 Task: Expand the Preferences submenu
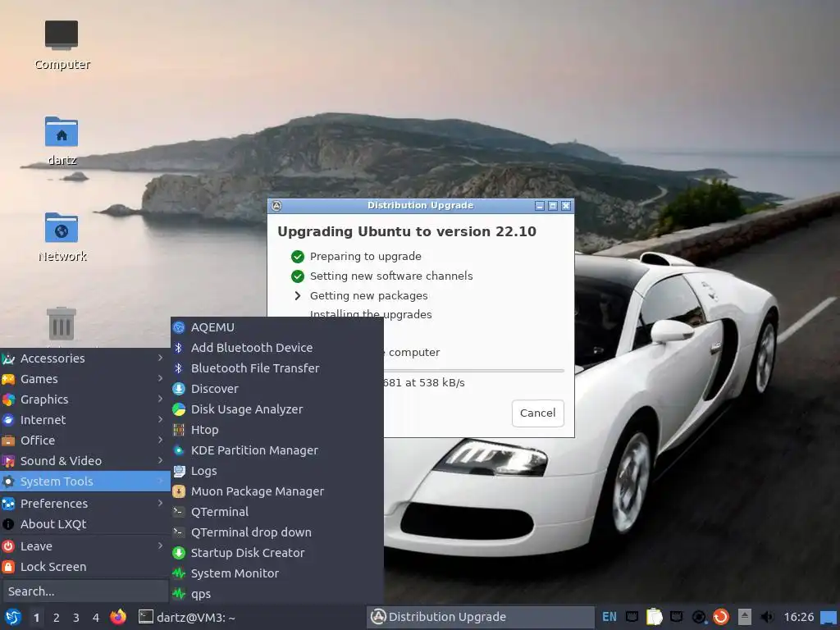point(85,504)
